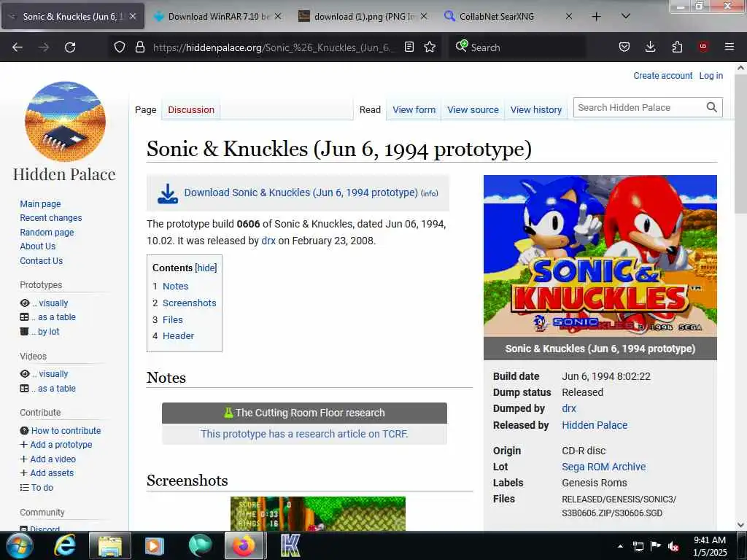This screenshot has width=747, height=560.
Task: Bookmark this page with the star icon
Action: (x=430, y=47)
